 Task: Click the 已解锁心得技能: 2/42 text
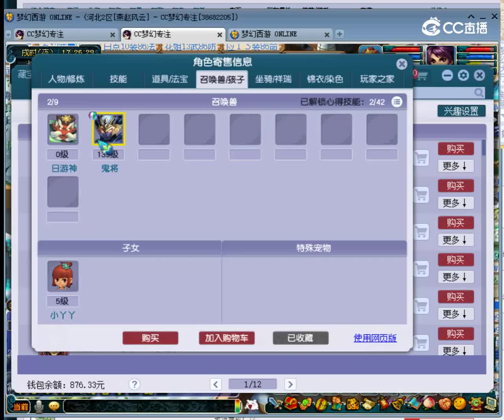[x=343, y=102]
